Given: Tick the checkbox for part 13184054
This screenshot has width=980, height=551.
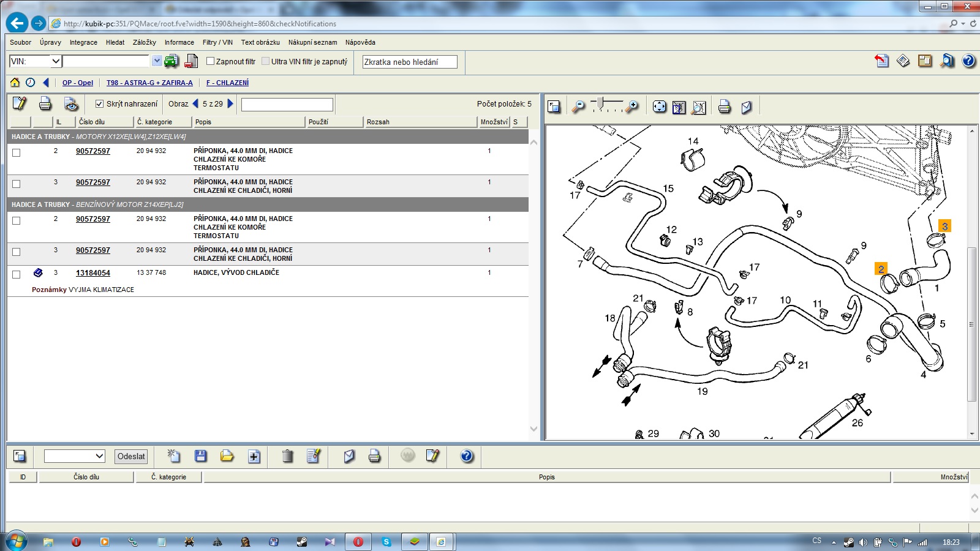Looking at the screenshot, I should [17, 274].
